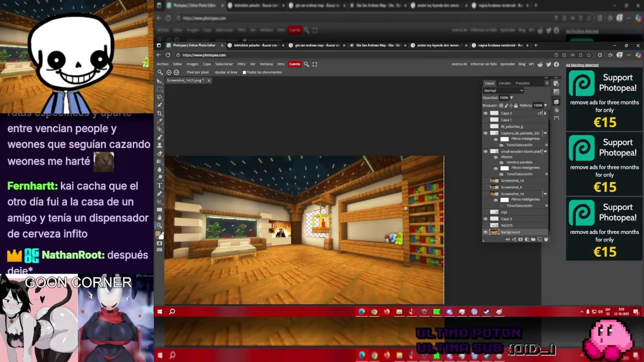Click the search magnifier next to Cuenta
Viewport: 644px width, 362px height.
(306, 64)
